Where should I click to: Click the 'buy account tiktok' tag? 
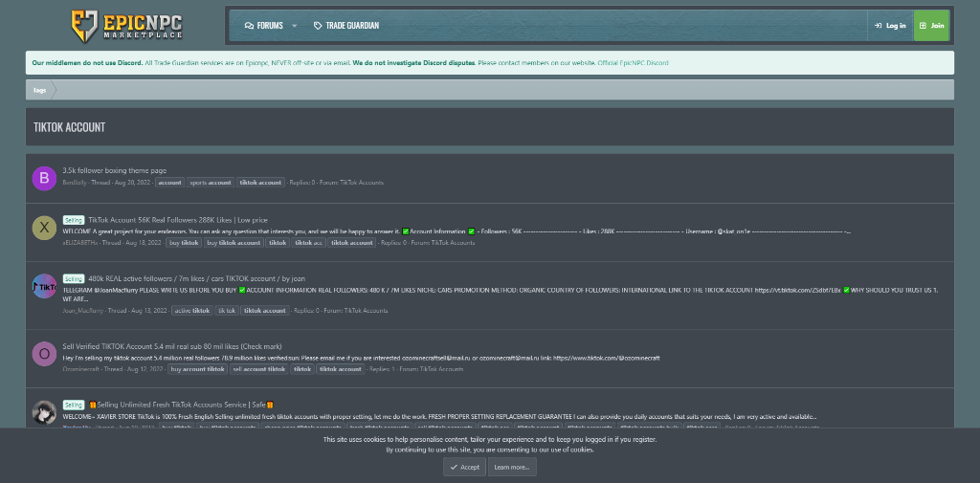[197, 369]
